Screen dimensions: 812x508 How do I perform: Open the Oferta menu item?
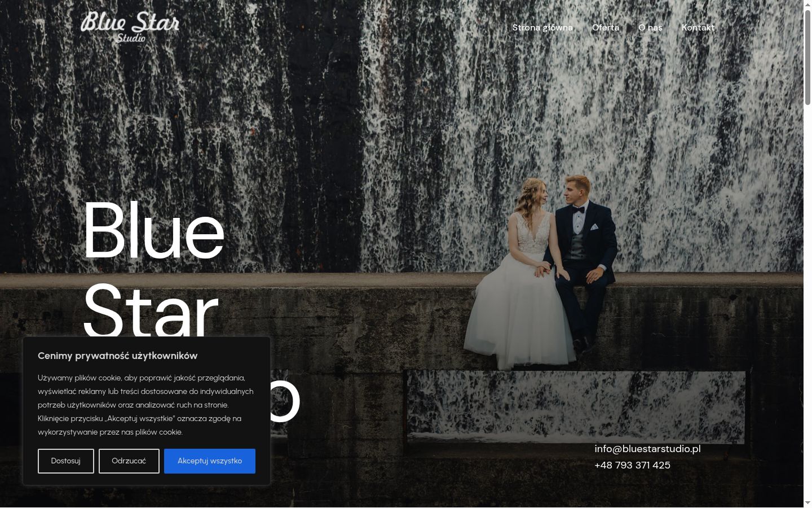click(606, 28)
